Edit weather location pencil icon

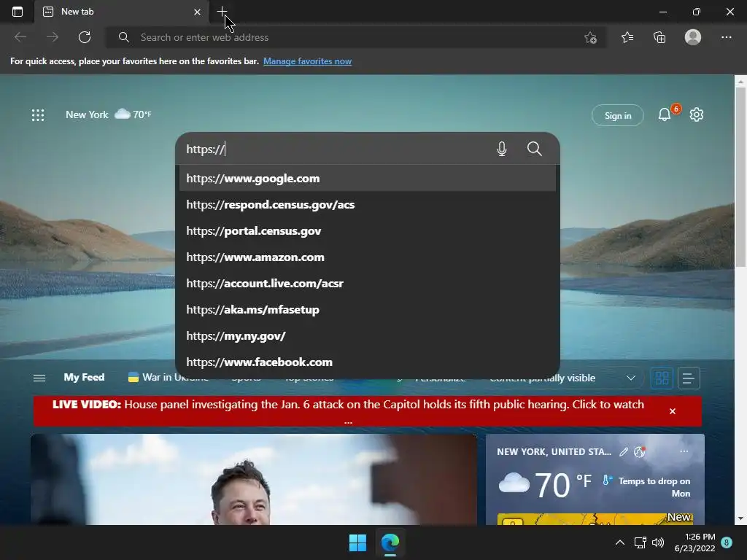point(624,452)
